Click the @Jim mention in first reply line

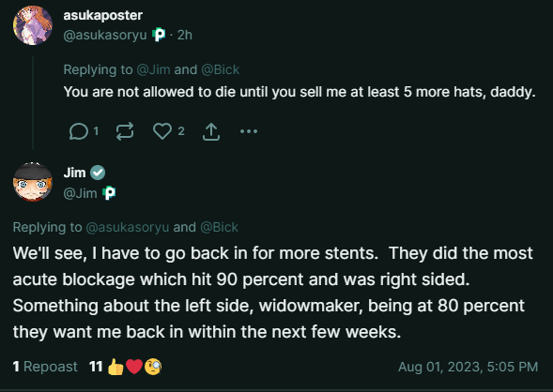click(x=153, y=69)
